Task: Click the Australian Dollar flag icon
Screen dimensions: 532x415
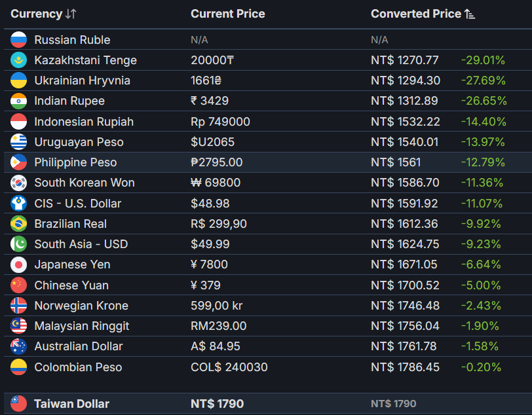Action: (18, 346)
